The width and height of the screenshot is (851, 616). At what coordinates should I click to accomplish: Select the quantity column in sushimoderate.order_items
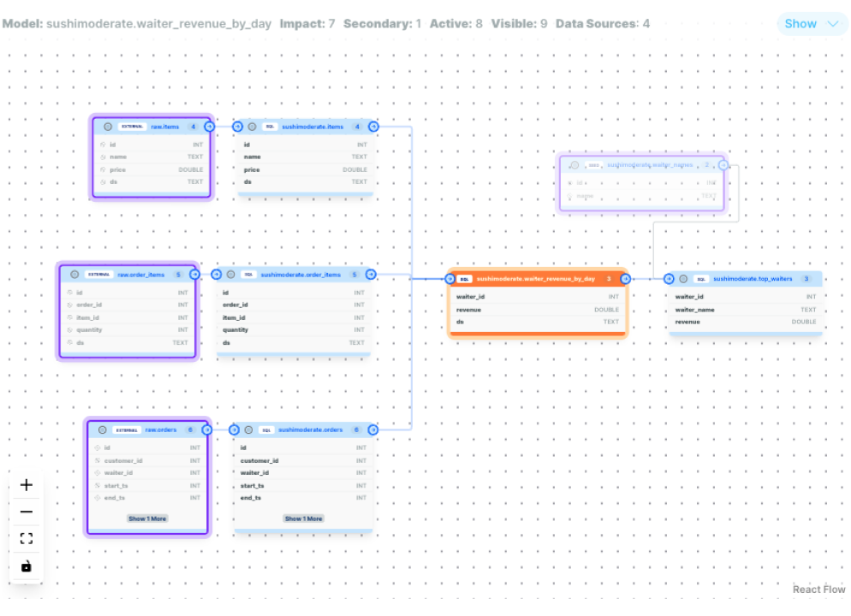coord(293,329)
